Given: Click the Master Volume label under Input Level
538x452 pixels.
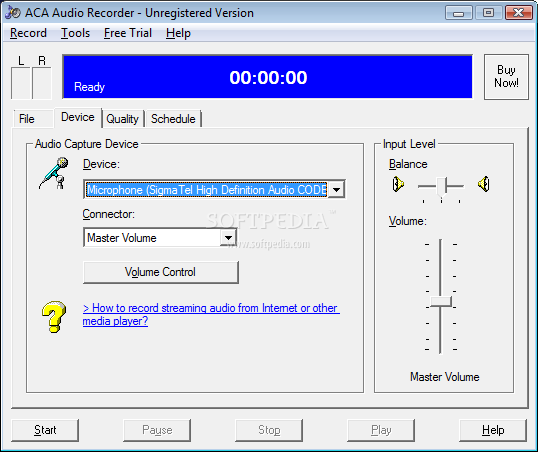Looking at the screenshot, I should [445, 377].
